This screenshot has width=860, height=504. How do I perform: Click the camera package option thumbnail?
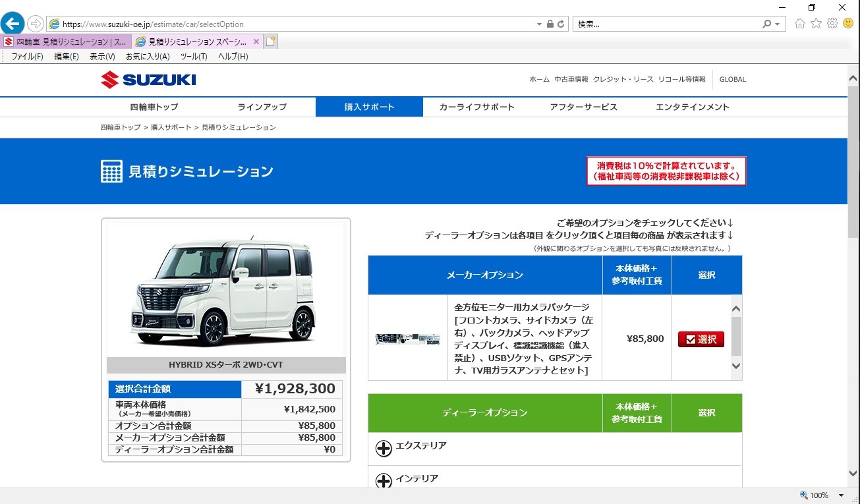408,339
